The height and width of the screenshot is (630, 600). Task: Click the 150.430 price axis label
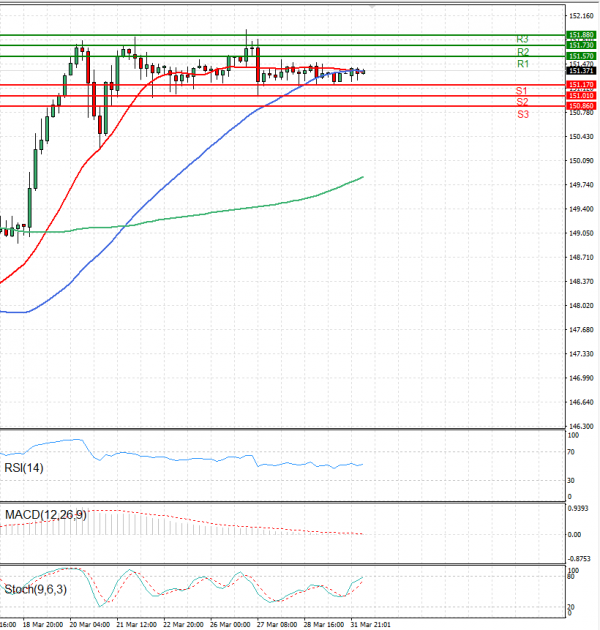pos(581,137)
